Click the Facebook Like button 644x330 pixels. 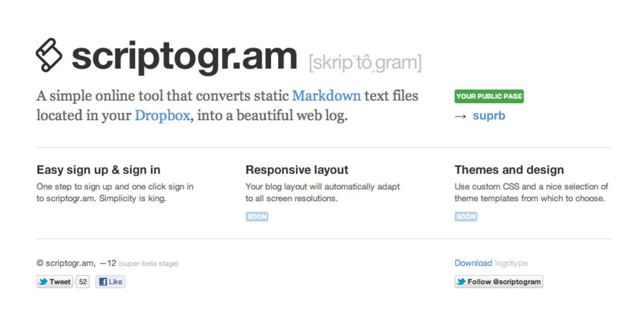pyautogui.click(x=110, y=282)
